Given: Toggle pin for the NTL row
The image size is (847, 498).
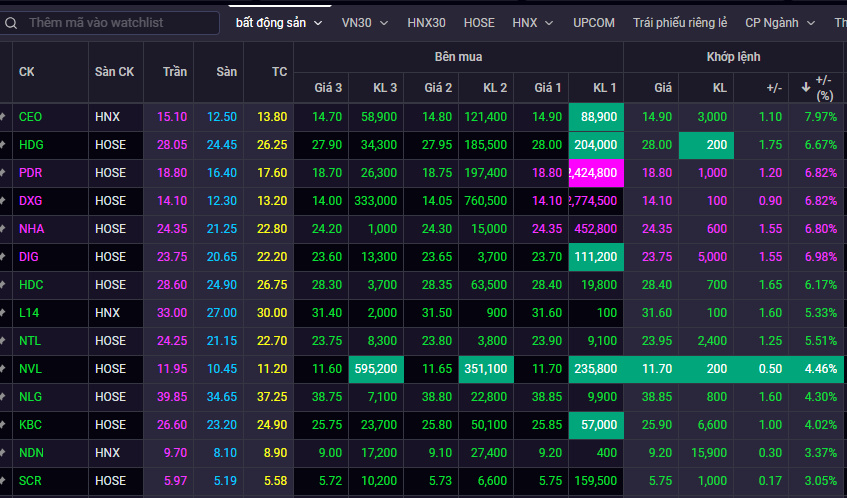Looking at the screenshot, I should pyautogui.click(x=3, y=341).
